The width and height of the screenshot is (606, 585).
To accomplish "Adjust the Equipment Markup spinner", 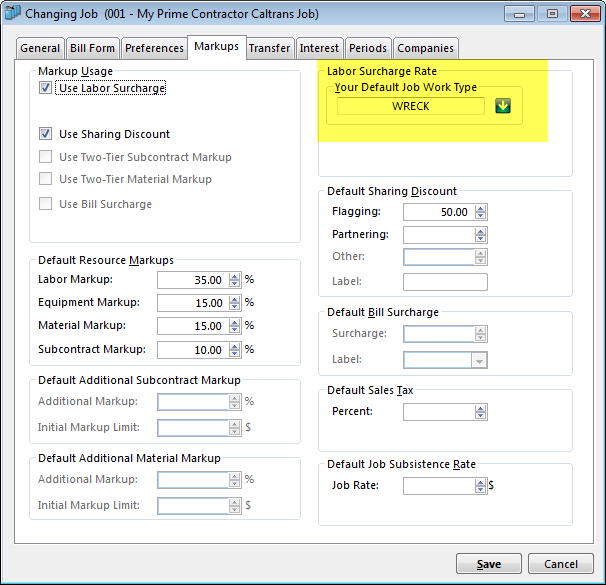I will click(x=235, y=303).
